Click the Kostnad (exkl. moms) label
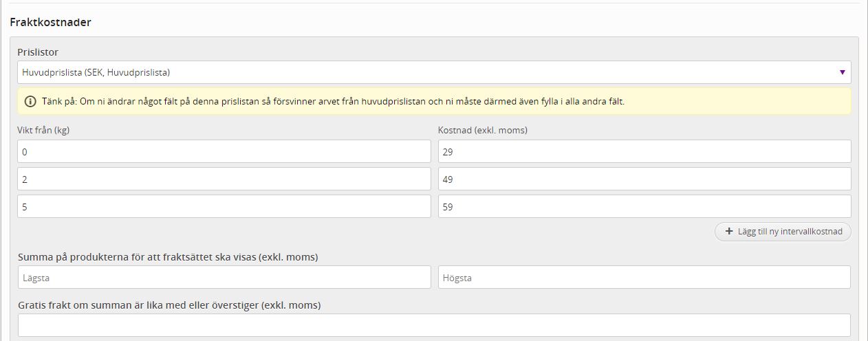Image resolution: width=868 pixels, height=341 pixels. click(482, 130)
